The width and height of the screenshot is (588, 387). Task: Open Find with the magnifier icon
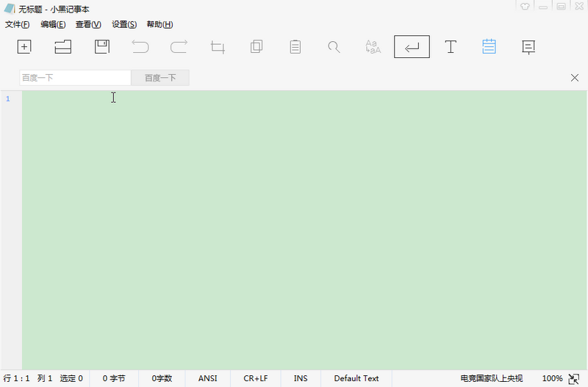click(x=334, y=47)
